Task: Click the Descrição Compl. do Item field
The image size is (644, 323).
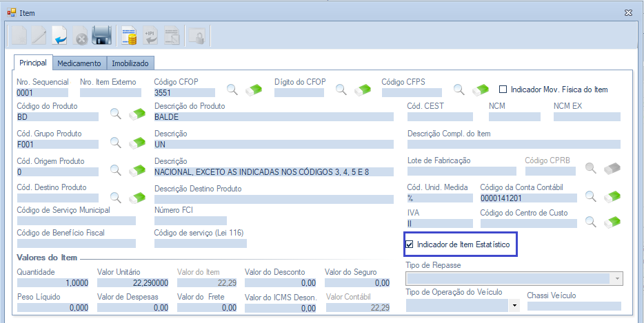Action: pyautogui.click(x=514, y=144)
